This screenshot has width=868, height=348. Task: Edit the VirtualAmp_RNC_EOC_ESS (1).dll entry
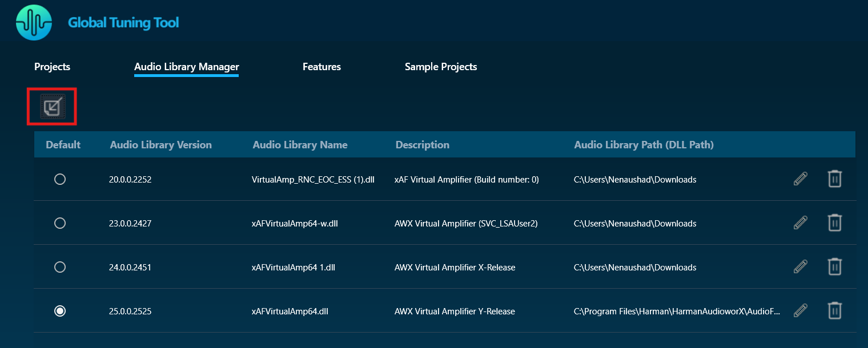[x=801, y=179]
